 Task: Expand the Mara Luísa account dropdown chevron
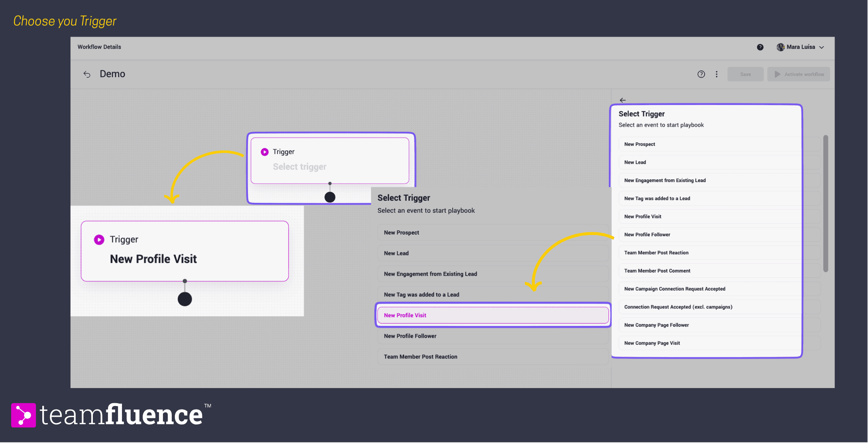(x=822, y=47)
